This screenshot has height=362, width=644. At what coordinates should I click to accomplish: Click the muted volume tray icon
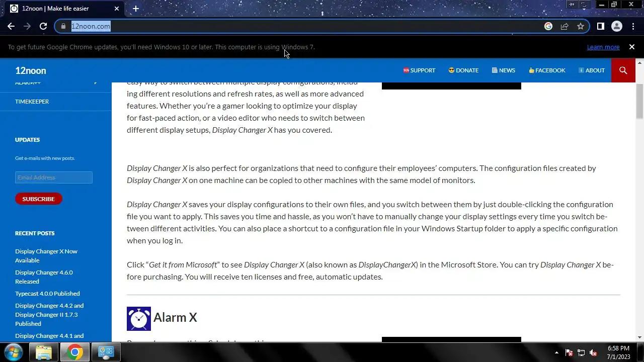tap(593, 352)
